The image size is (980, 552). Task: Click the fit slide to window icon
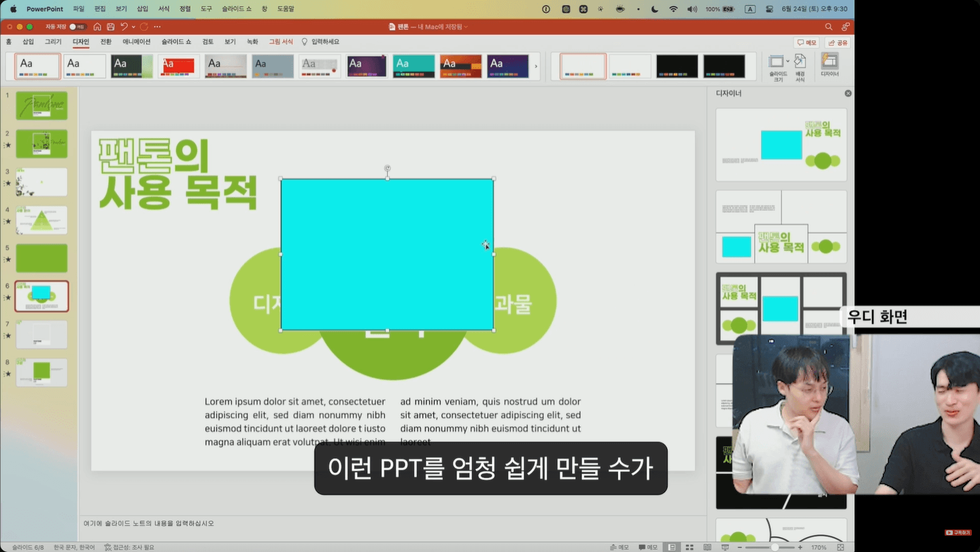point(841,547)
